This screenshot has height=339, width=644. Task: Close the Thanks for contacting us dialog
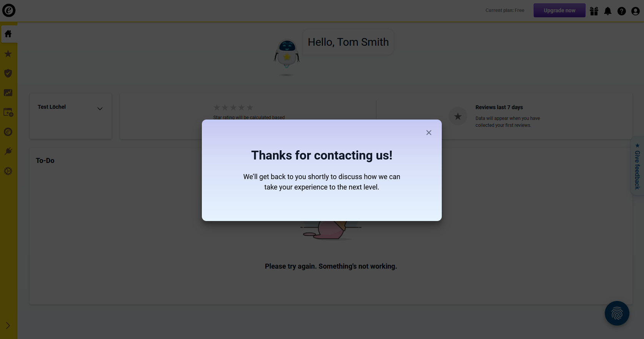click(x=429, y=133)
